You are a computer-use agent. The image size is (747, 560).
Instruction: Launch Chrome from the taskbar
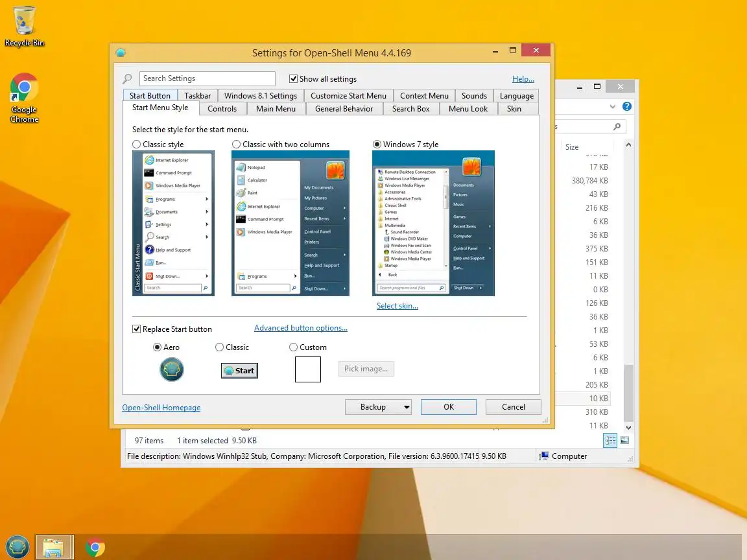(95, 547)
